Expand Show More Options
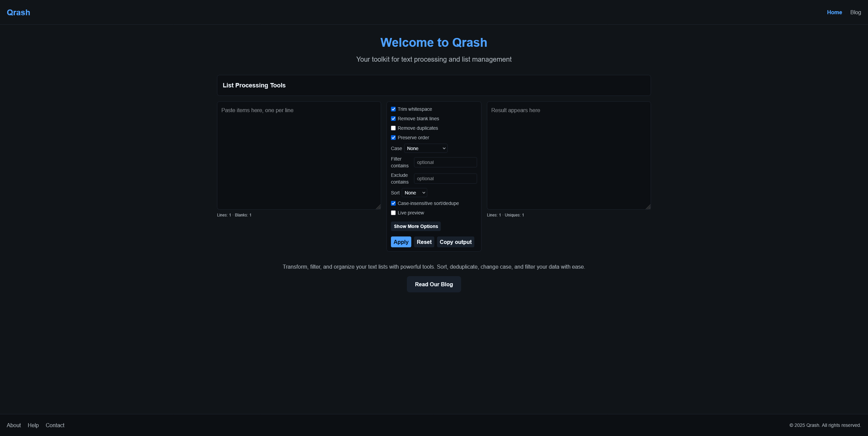868x436 pixels. [x=416, y=226]
